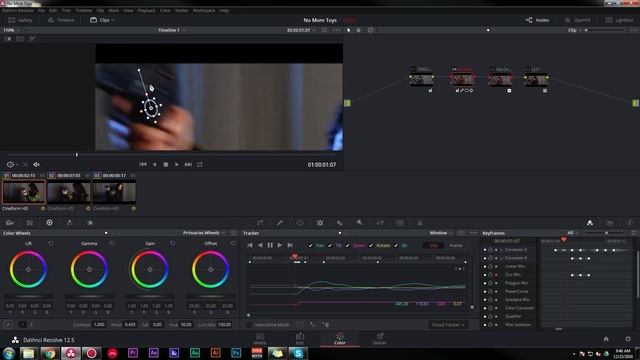
Task: Click the Contrast value field
Action: click(x=99, y=325)
